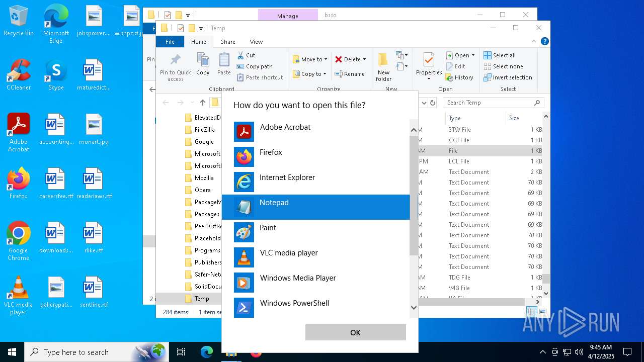This screenshot has width=644, height=362.
Task: Collapse the ribbon with chevron
Action: tap(534, 42)
